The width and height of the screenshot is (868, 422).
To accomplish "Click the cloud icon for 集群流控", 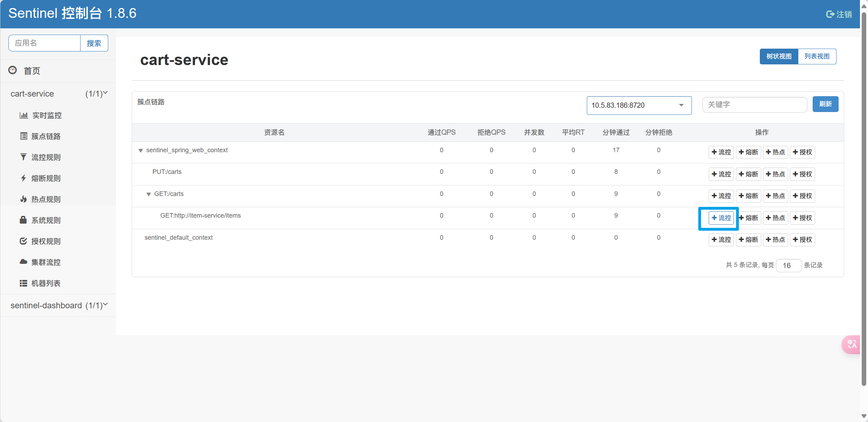I will tap(23, 262).
